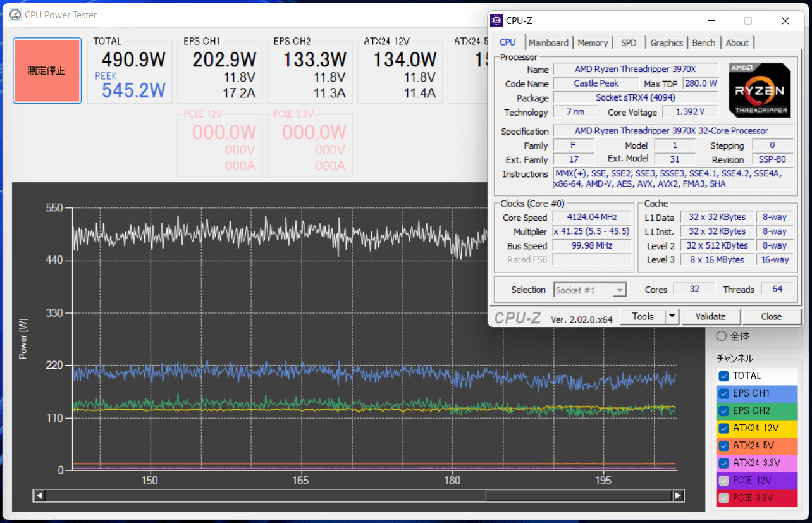This screenshot has height=523, width=812.
Task: Click the CPU Power Tester title bar icon
Action: tap(15, 15)
